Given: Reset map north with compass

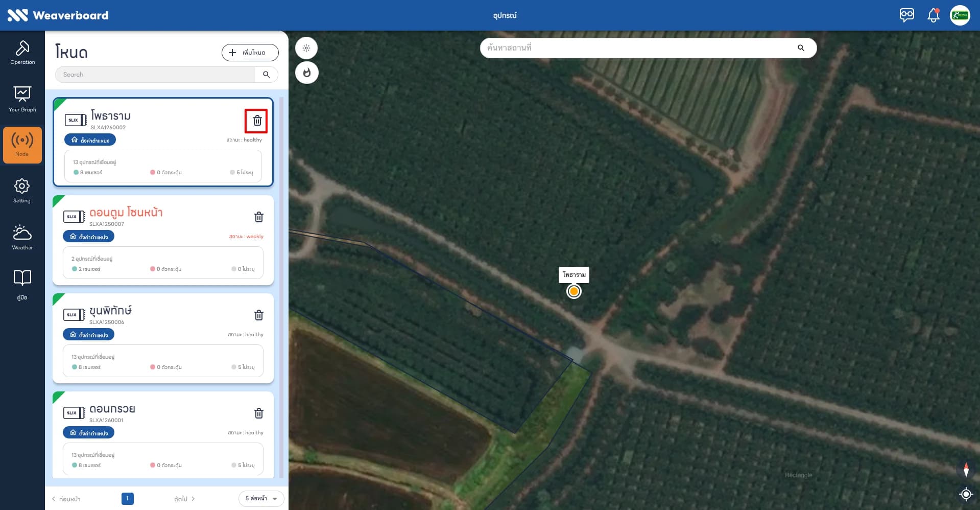Looking at the screenshot, I should coord(966,470).
